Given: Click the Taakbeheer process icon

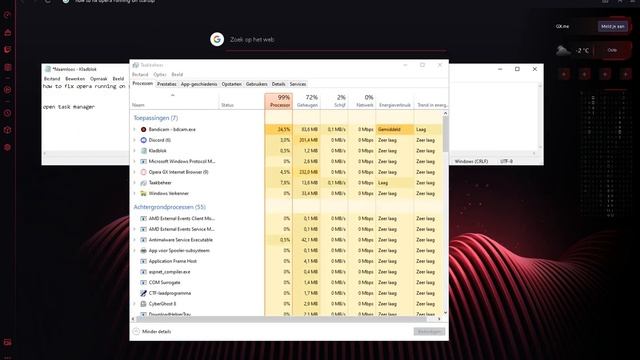Looking at the screenshot, I should (143, 183).
